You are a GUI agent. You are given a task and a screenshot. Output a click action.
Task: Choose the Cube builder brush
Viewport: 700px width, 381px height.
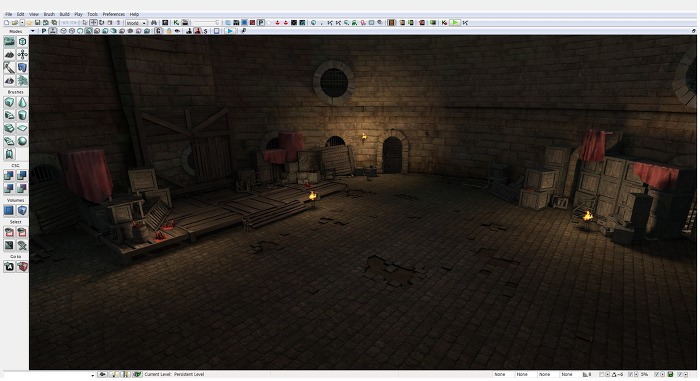click(x=9, y=102)
